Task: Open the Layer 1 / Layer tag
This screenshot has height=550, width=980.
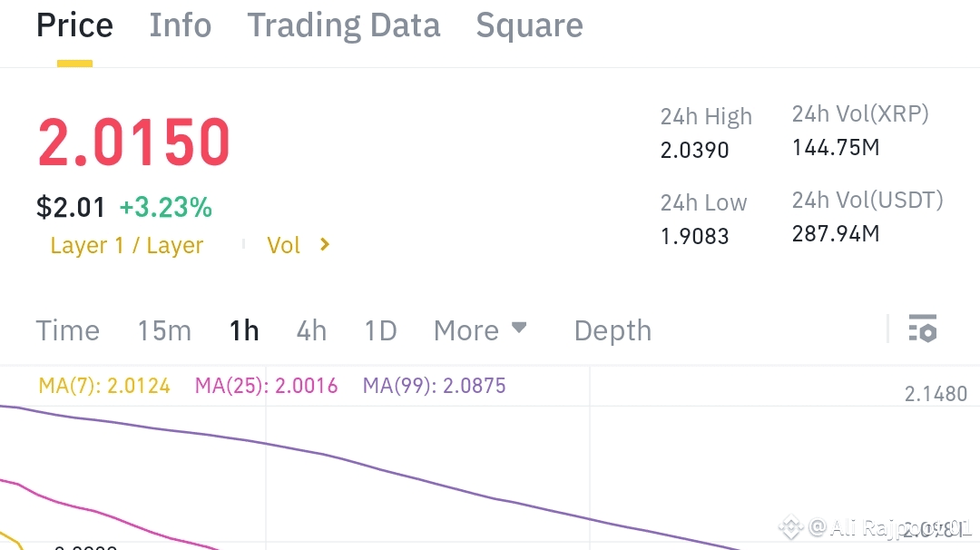Action: [x=126, y=245]
